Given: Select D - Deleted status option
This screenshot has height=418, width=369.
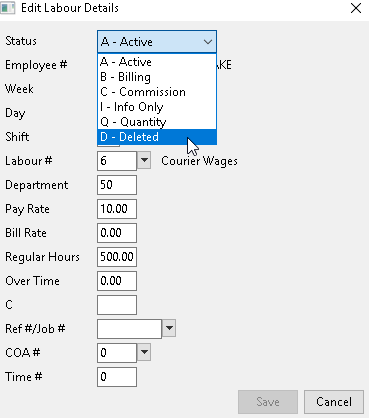Looking at the screenshot, I should [x=157, y=137].
